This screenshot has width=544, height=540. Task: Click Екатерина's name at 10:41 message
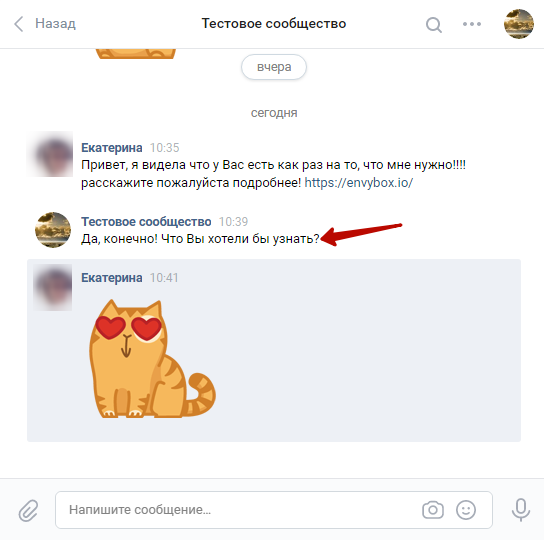point(112,278)
